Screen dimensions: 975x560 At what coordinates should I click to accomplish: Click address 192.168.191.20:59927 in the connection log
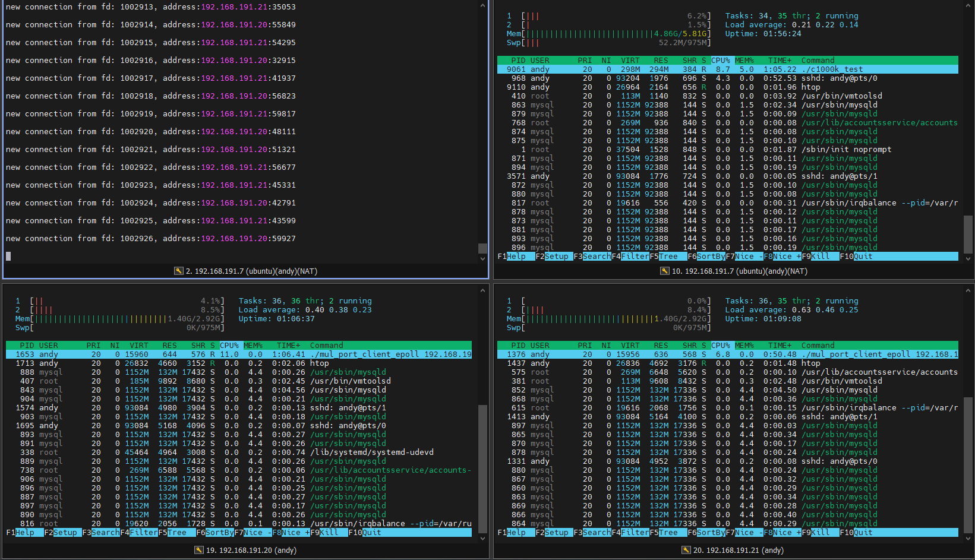pos(248,239)
